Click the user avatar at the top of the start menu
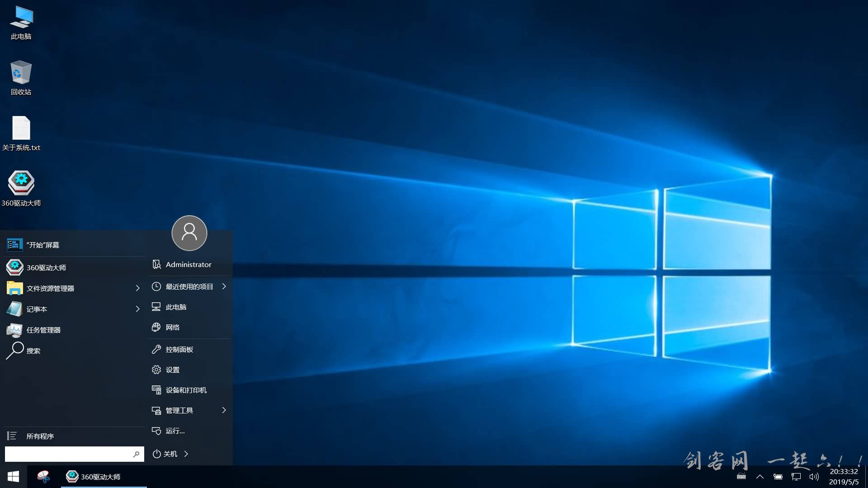The height and width of the screenshot is (488, 868). click(189, 233)
